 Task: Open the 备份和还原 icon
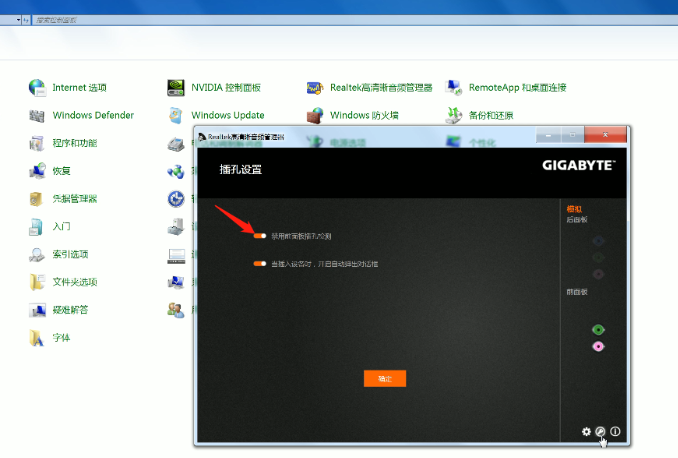pos(454,115)
